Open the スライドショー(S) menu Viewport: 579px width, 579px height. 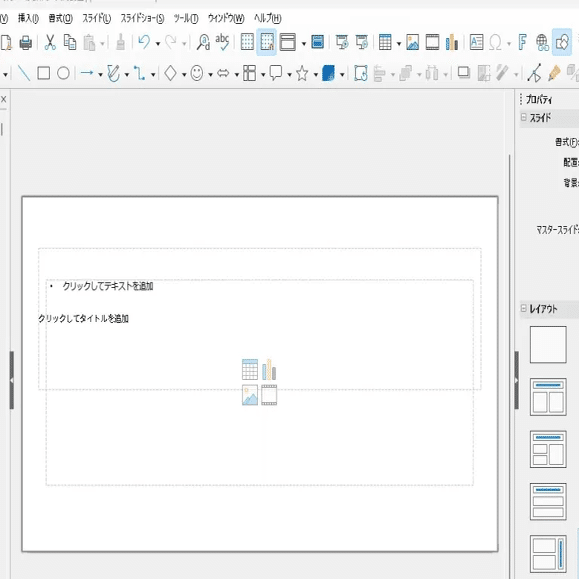[143, 18]
